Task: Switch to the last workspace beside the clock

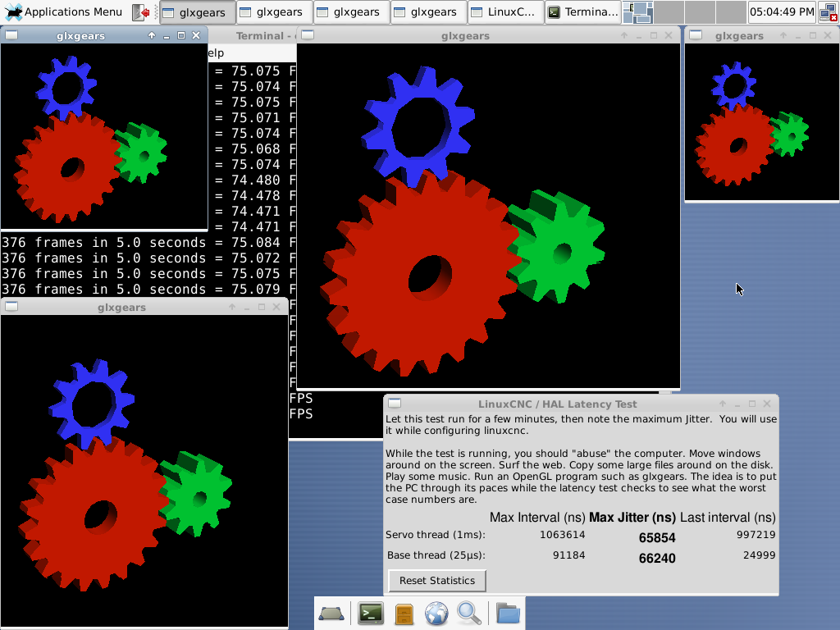Action: [x=731, y=12]
